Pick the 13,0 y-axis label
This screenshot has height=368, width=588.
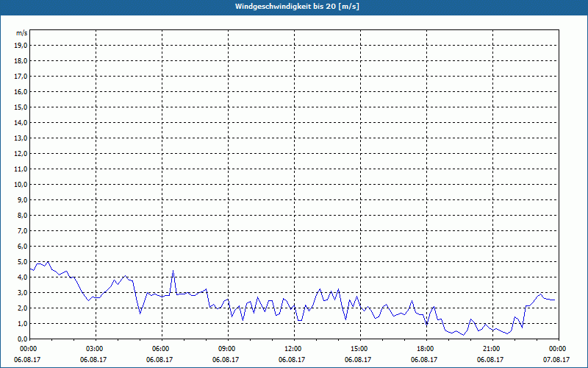click(21, 138)
